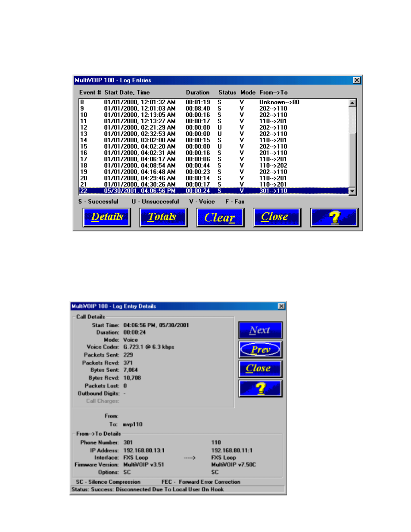Click the Status: Success status bar text
The width and height of the screenshot is (411, 532).
(148, 489)
